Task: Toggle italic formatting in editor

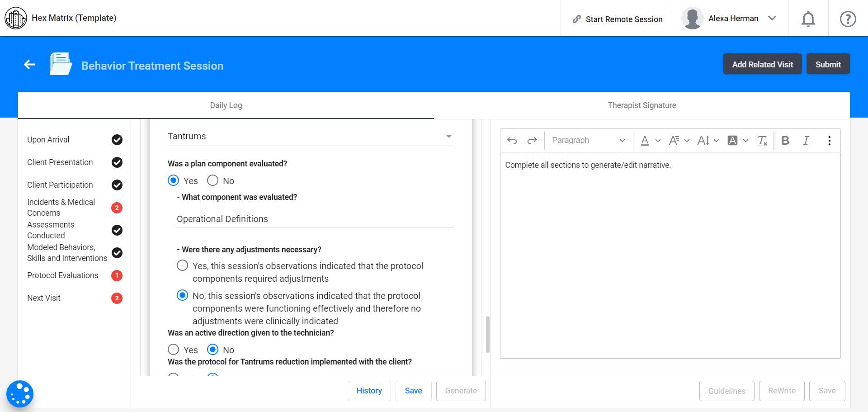Action: coord(806,141)
